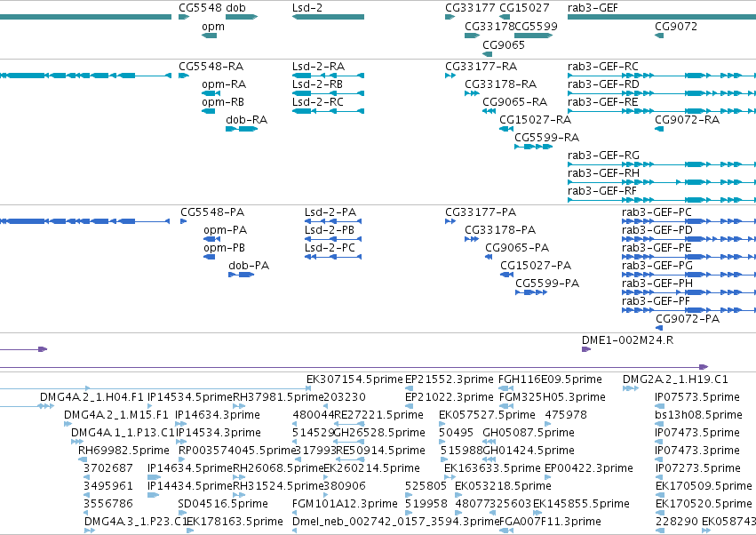756x535 pixels.
Task: Open the SD04516.5prime EST label
Action: tap(223, 504)
